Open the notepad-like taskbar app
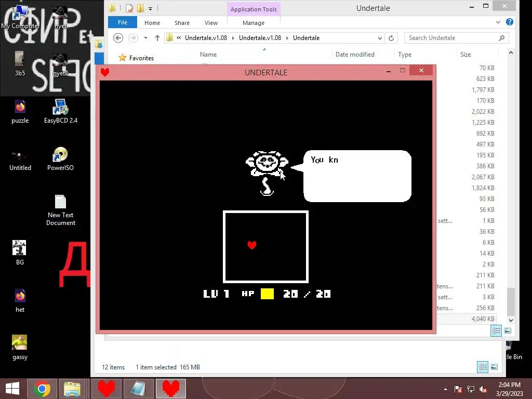Image resolution: width=532 pixels, height=399 pixels. click(x=138, y=389)
